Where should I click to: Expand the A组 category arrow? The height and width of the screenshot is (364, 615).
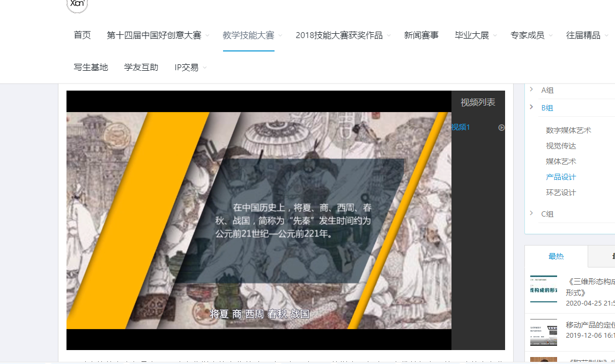coord(531,90)
